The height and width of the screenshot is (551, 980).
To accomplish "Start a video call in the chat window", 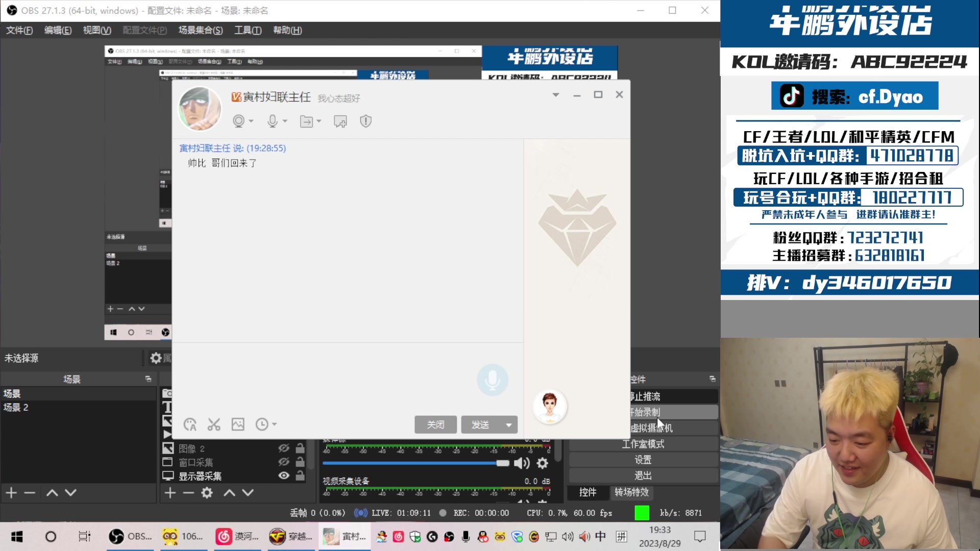I will point(238,121).
